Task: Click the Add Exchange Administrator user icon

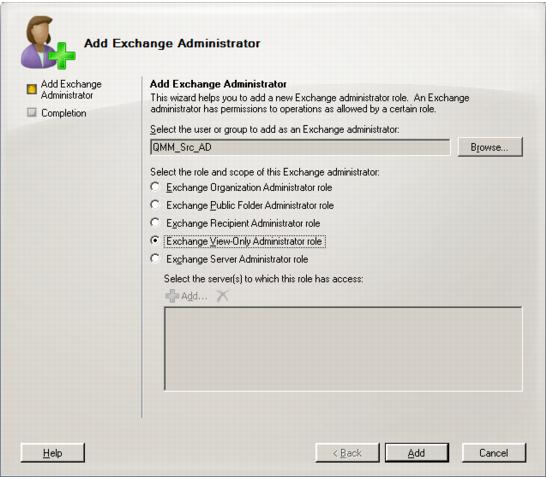Action: (x=48, y=43)
